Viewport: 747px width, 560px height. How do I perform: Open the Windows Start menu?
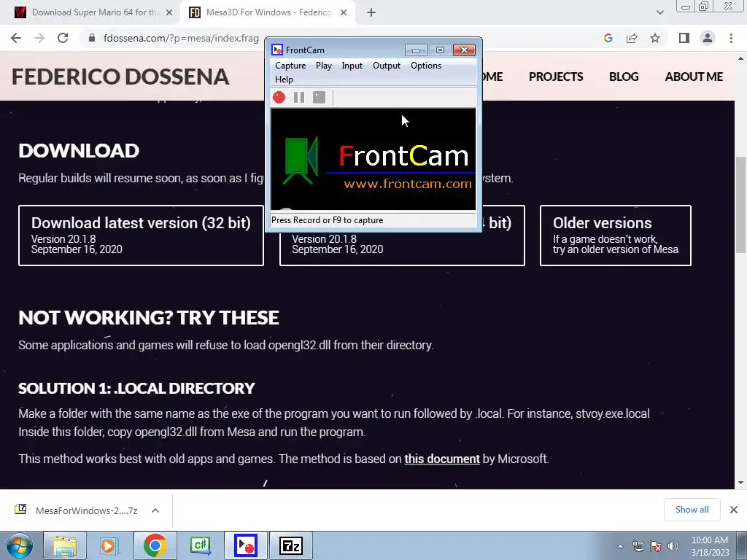pos(20,545)
